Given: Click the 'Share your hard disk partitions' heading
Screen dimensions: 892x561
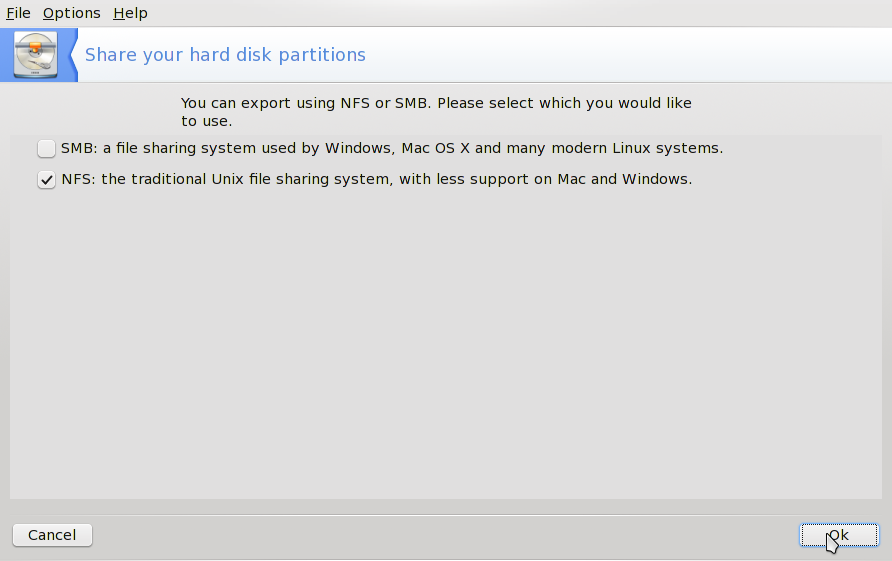Looking at the screenshot, I should click(225, 55).
